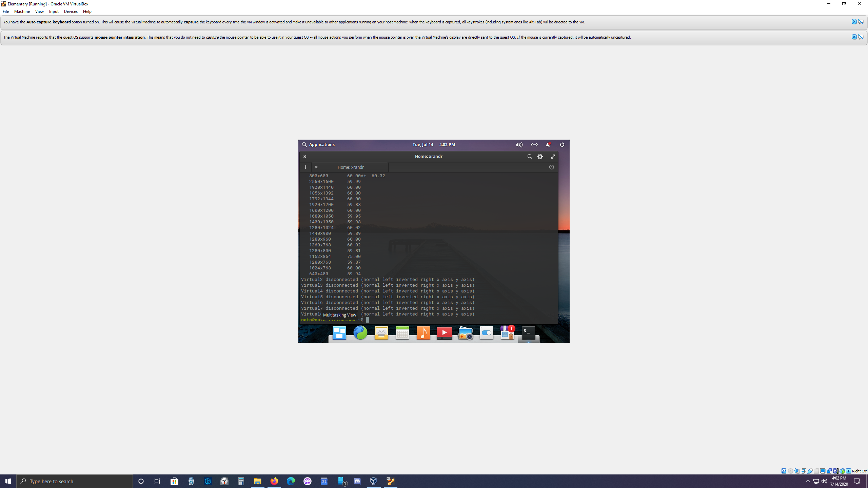The width and height of the screenshot is (868, 488).
Task: Open the guest session power menu
Action: pyautogui.click(x=562, y=145)
